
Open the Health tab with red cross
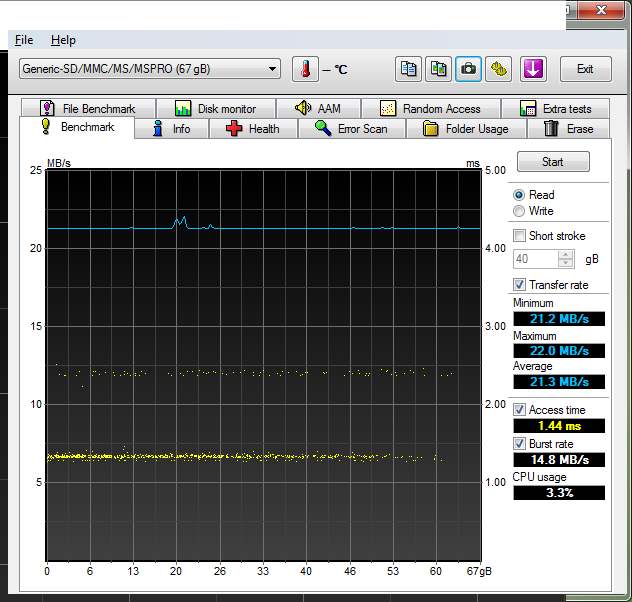tap(253, 129)
